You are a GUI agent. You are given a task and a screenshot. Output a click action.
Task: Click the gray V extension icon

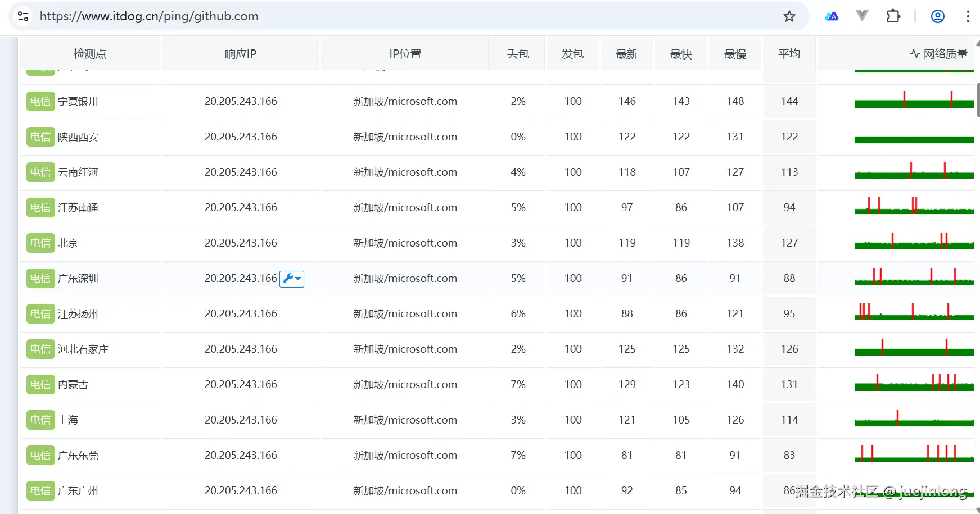pos(862,16)
